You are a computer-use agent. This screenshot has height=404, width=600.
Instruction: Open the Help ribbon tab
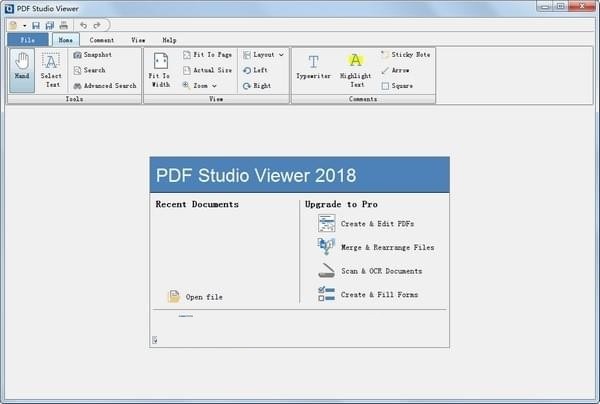pyautogui.click(x=169, y=40)
